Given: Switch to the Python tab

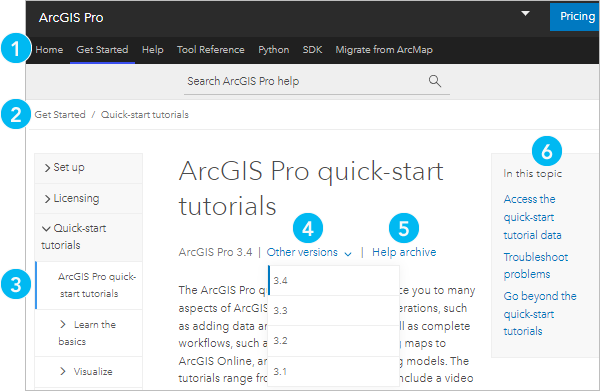Looking at the screenshot, I should 274,50.
